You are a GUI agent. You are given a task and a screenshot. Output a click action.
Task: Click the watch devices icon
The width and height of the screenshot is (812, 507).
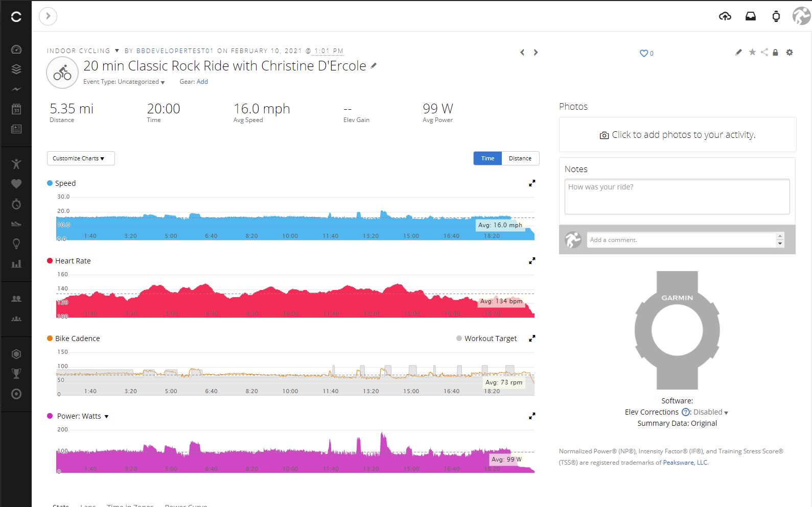(x=776, y=16)
